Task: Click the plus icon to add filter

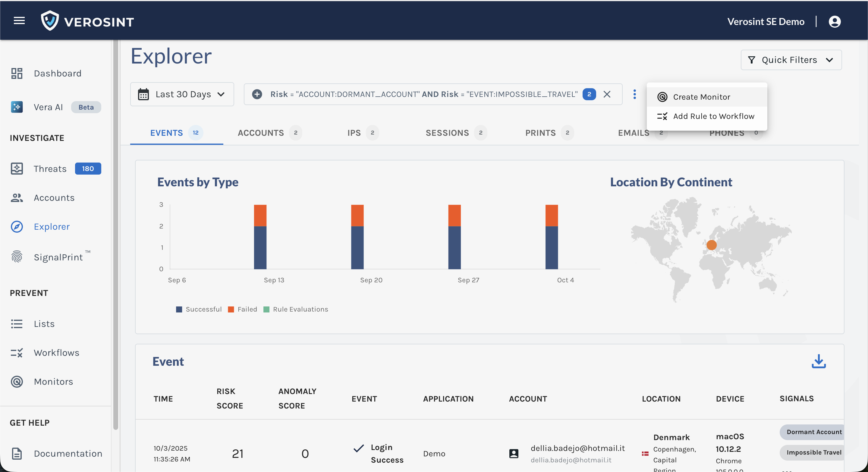Action: (257, 94)
